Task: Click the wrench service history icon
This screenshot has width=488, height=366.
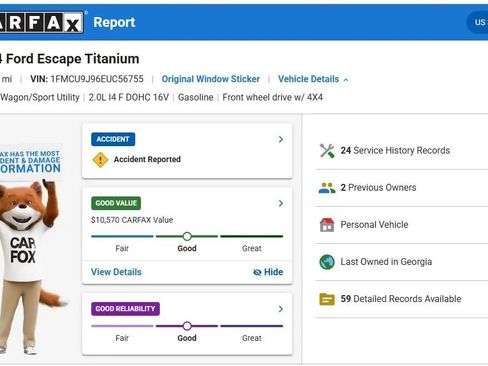Action: click(327, 151)
